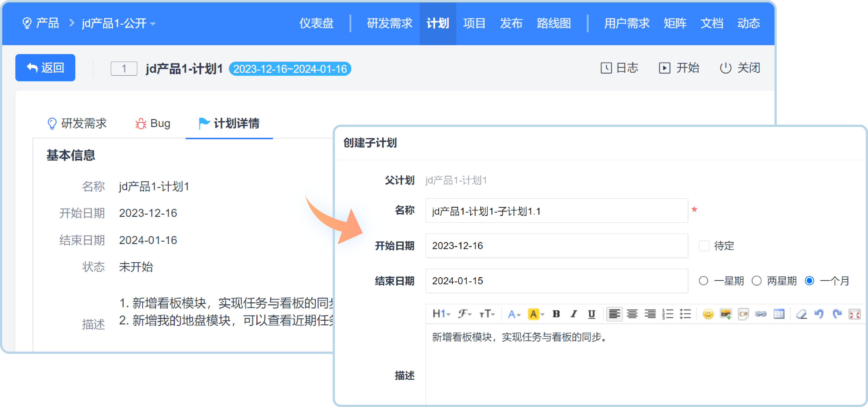Open the H1 heading dropdown
Viewport: 868px width, 407px height.
point(441,314)
